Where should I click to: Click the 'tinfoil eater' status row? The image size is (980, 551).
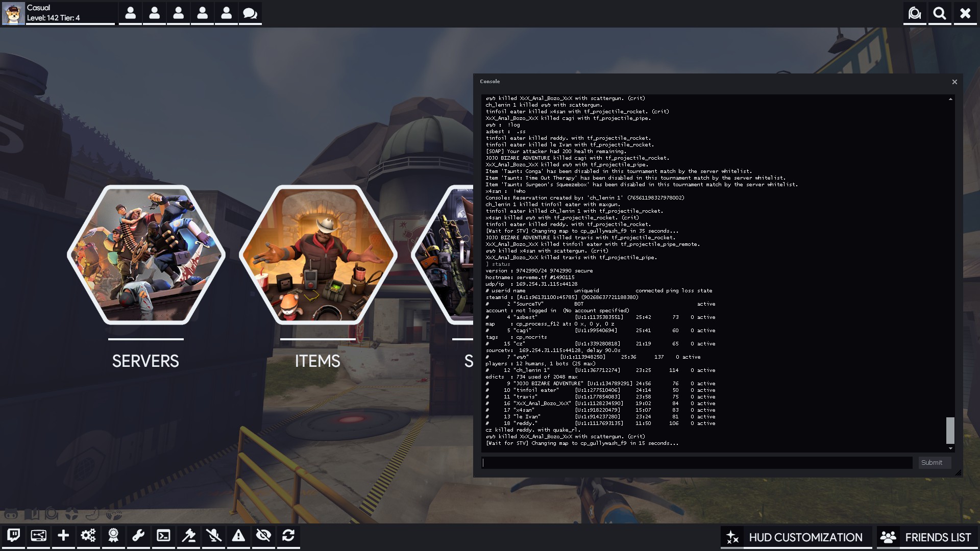[600, 390]
